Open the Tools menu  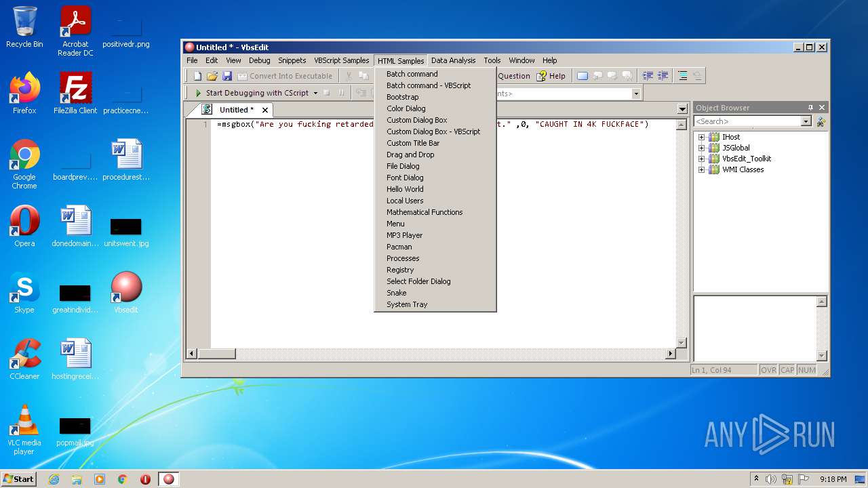tap(492, 60)
